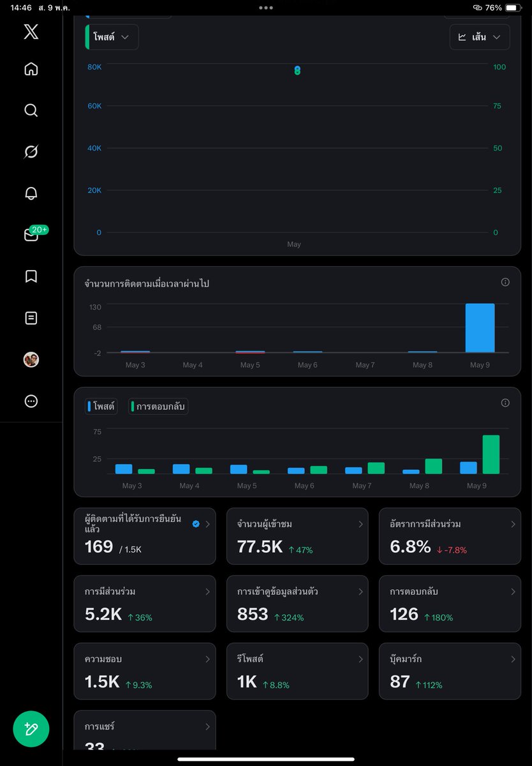Open the X logo home
The height and width of the screenshot is (766, 532).
click(x=31, y=32)
